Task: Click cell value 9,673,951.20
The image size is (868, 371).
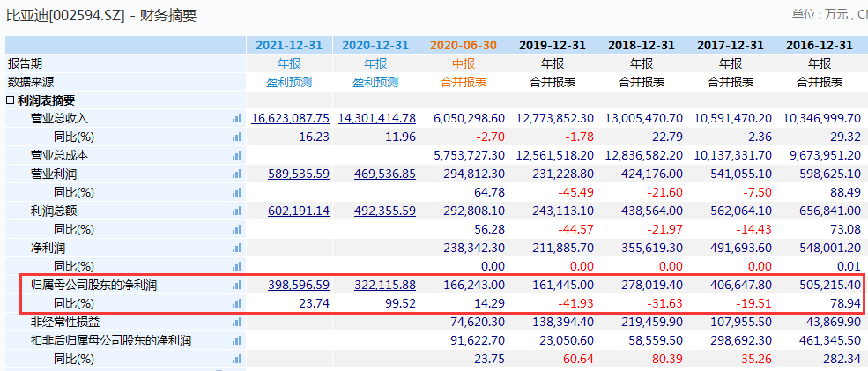Action: coord(825,156)
